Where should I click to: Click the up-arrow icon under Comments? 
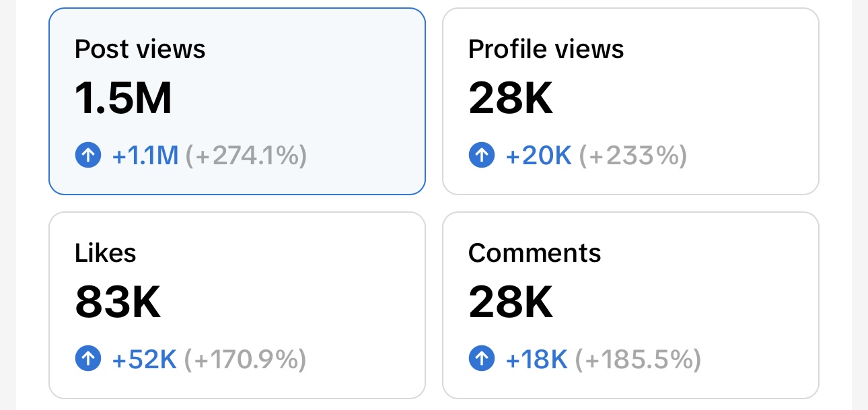tap(482, 360)
